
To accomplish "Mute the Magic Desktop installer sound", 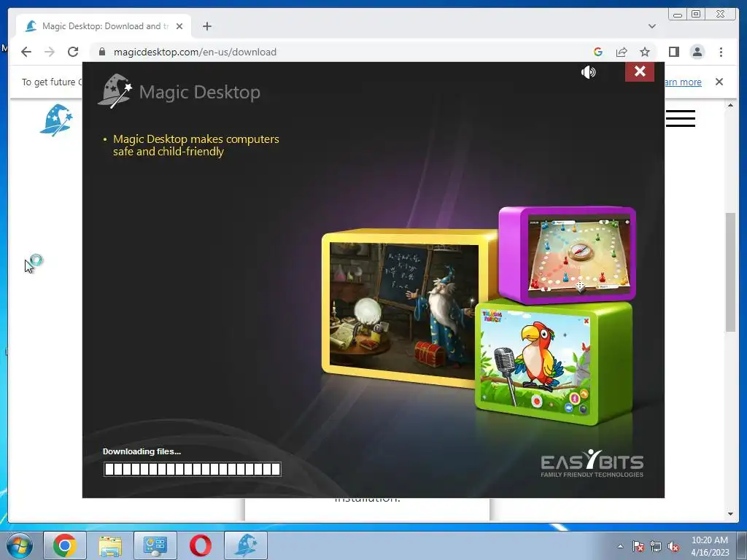I will pos(589,72).
